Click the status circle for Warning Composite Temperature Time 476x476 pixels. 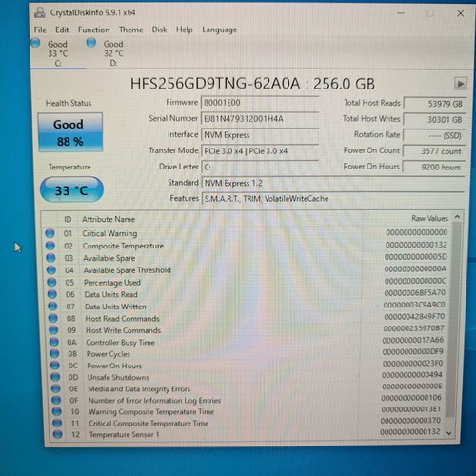57,411
